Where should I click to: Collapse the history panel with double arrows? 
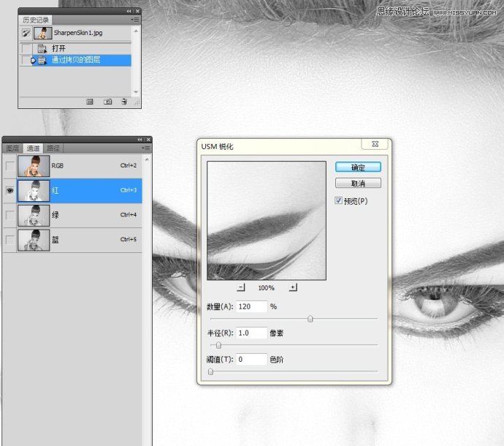tap(129, 11)
